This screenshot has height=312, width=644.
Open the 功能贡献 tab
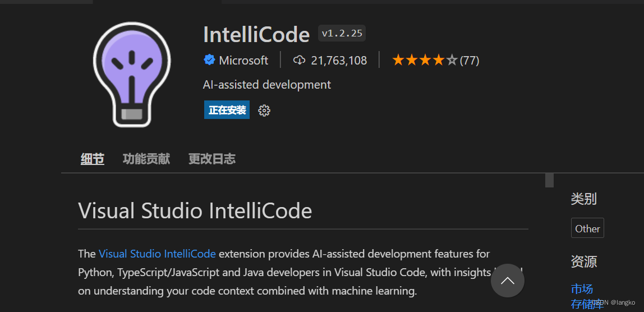[x=146, y=159]
